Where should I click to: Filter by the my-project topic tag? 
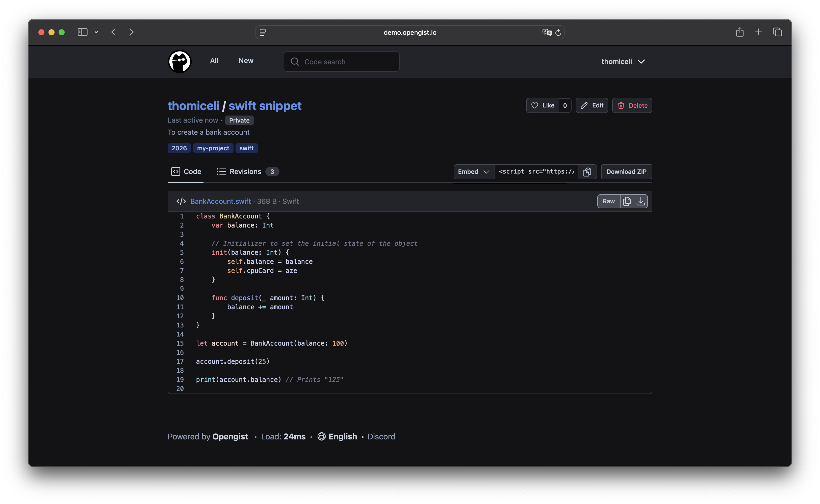(213, 148)
